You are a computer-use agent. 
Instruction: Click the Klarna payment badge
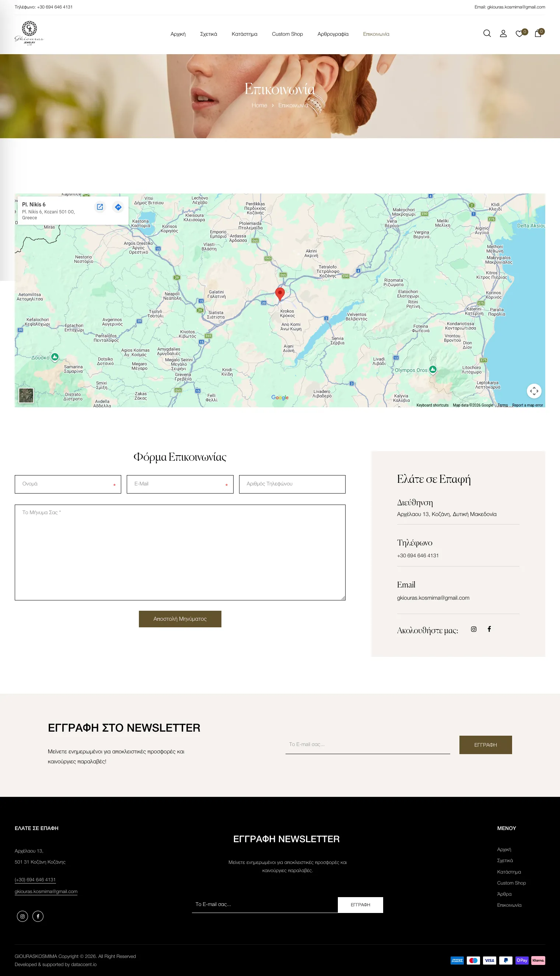538,960
